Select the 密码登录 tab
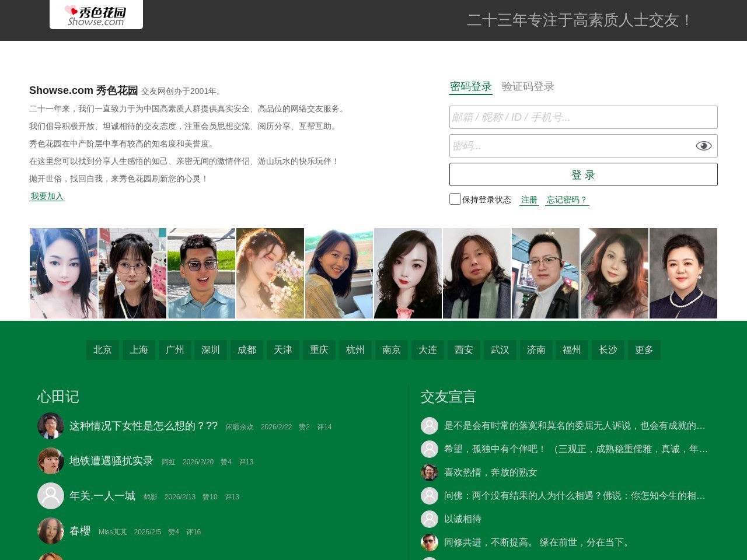 click(x=470, y=86)
